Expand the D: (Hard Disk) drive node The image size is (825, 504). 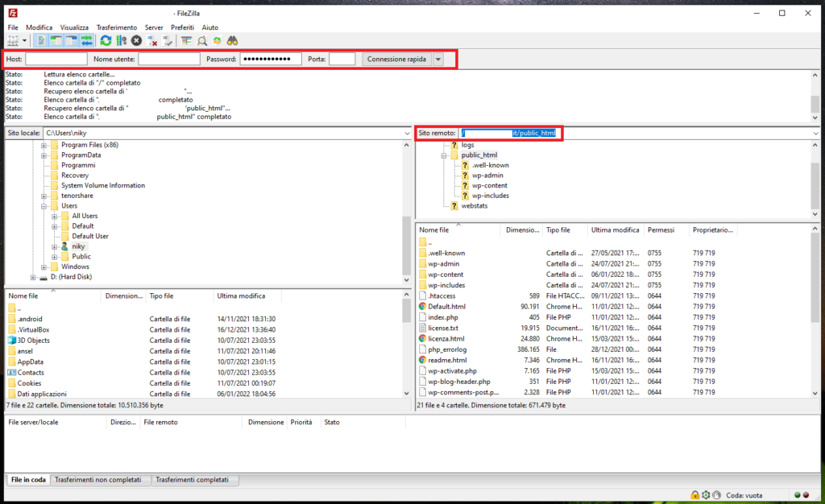[x=32, y=277]
